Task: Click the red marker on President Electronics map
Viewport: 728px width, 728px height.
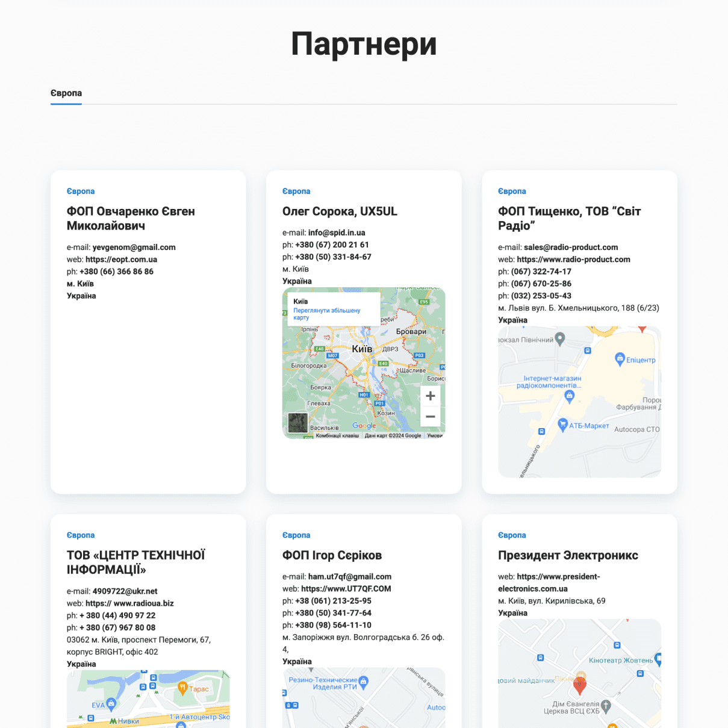Action: coord(579,685)
